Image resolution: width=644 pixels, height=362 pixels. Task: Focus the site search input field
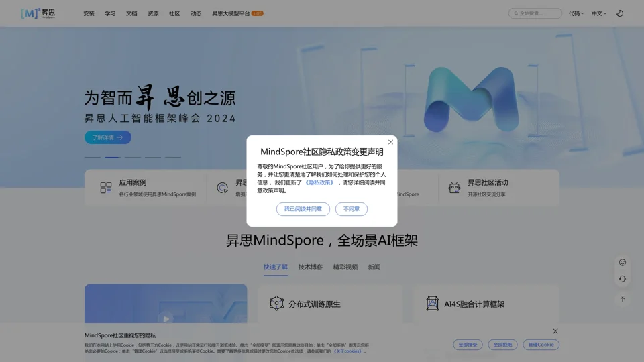(535, 13)
